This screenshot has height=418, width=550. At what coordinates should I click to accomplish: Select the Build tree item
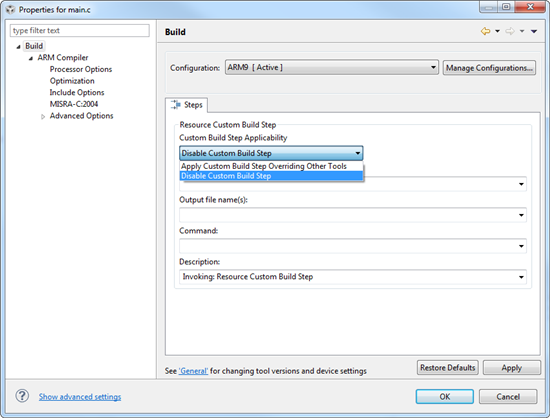point(34,46)
